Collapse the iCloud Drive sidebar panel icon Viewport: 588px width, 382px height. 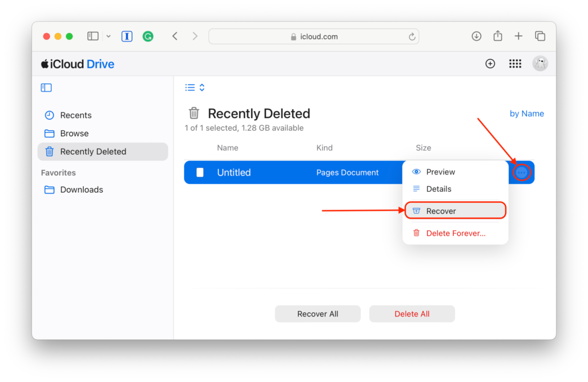tap(46, 88)
